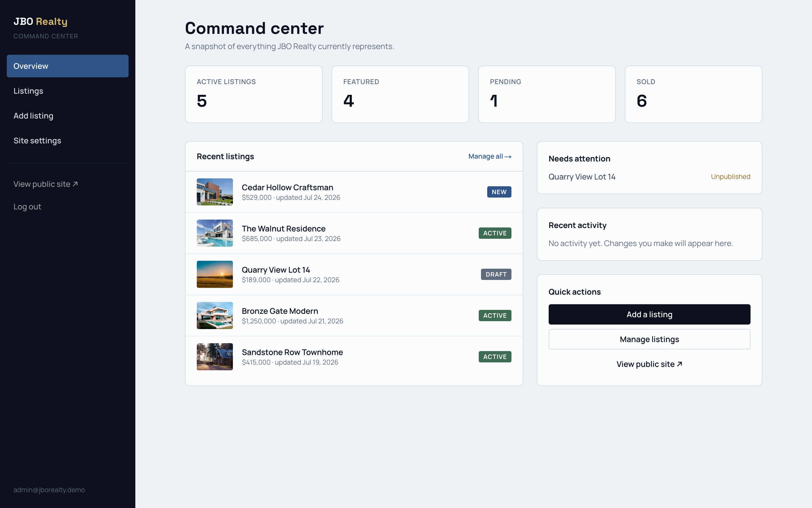Click the Quick actions heading
Image resolution: width=812 pixels, height=508 pixels.
[x=574, y=292]
